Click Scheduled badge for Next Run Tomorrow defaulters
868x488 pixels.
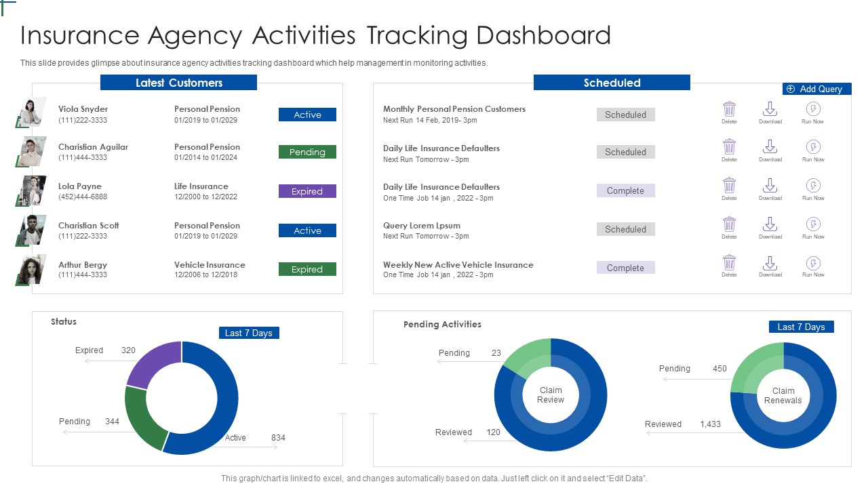click(x=625, y=152)
